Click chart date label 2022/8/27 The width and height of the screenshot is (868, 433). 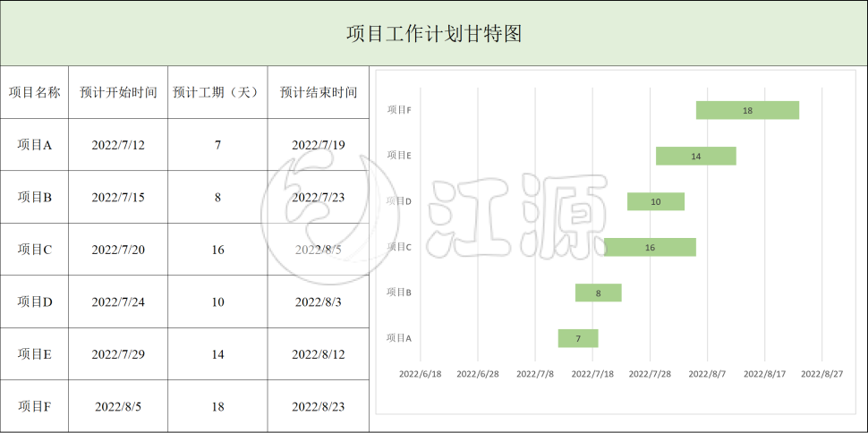pyautogui.click(x=822, y=374)
